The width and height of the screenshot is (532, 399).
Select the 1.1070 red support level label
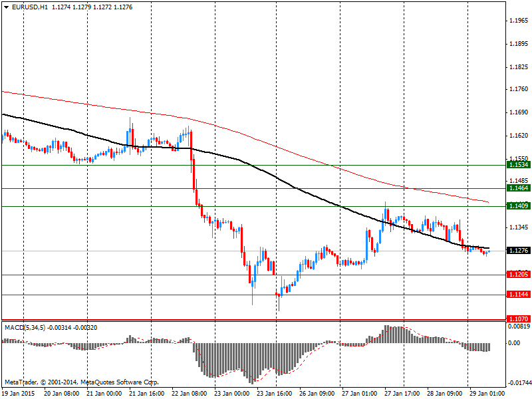click(519, 319)
